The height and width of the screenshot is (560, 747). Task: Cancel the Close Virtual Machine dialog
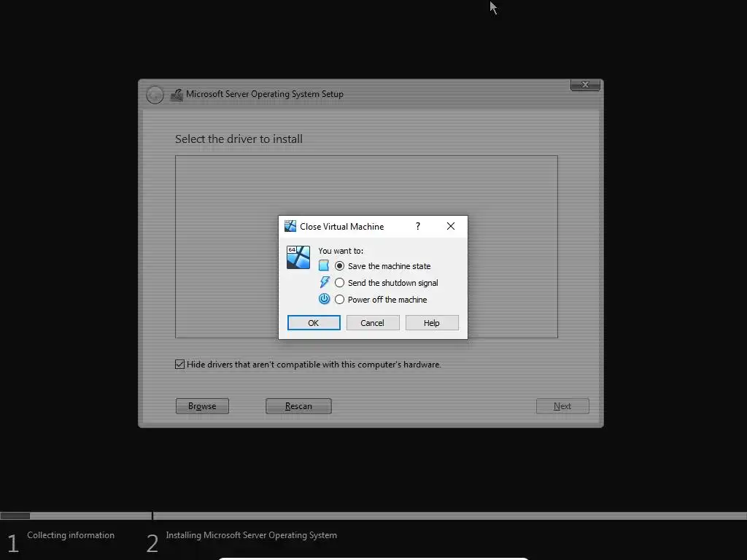click(373, 323)
